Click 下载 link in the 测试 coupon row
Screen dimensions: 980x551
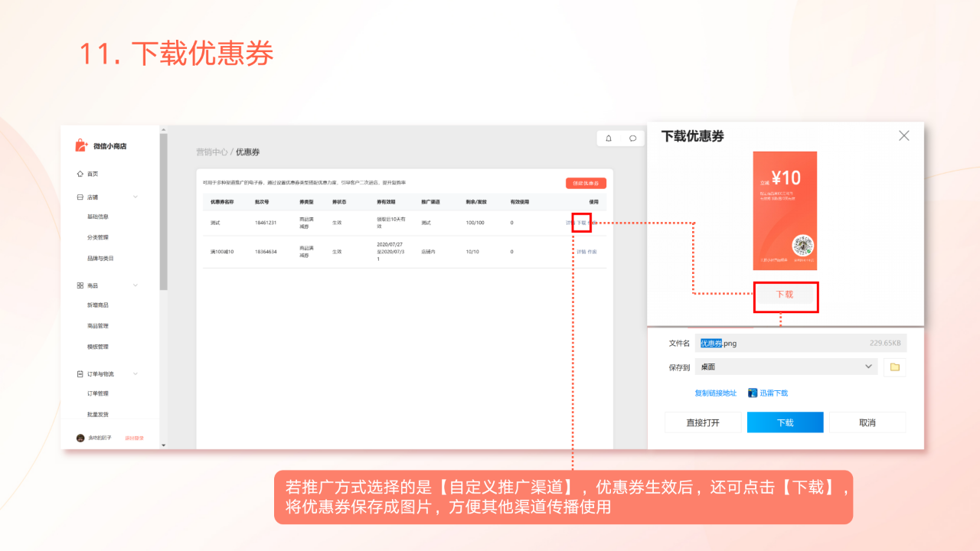[x=581, y=223]
